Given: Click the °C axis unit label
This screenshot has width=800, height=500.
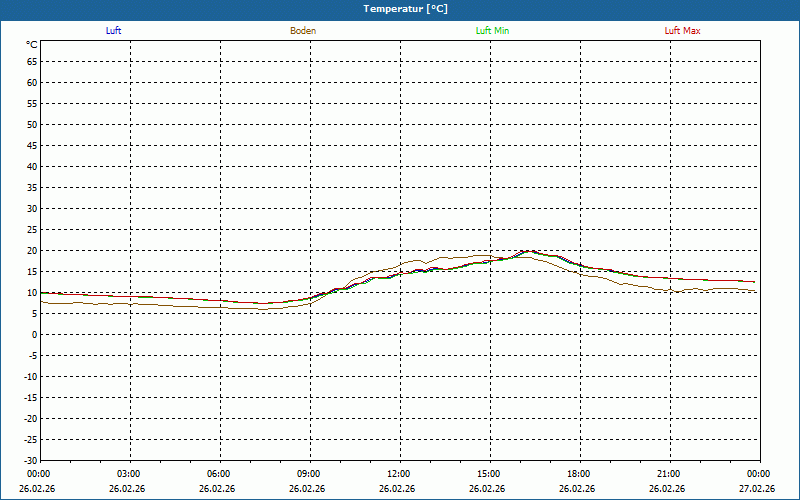Looking at the screenshot, I should (x=32, y=45).
